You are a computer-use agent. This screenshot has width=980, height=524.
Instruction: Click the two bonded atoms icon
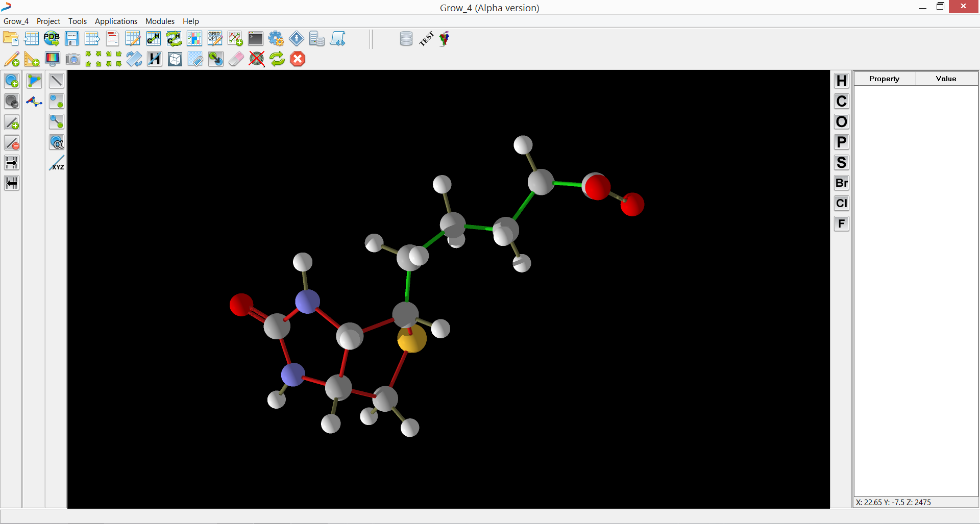(57, 121)
